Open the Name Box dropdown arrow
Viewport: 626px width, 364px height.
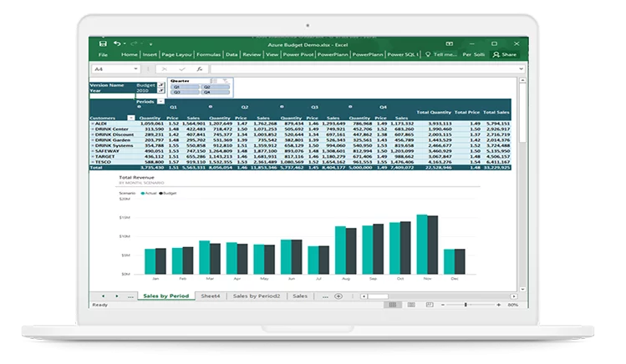(x=135, y=69)
